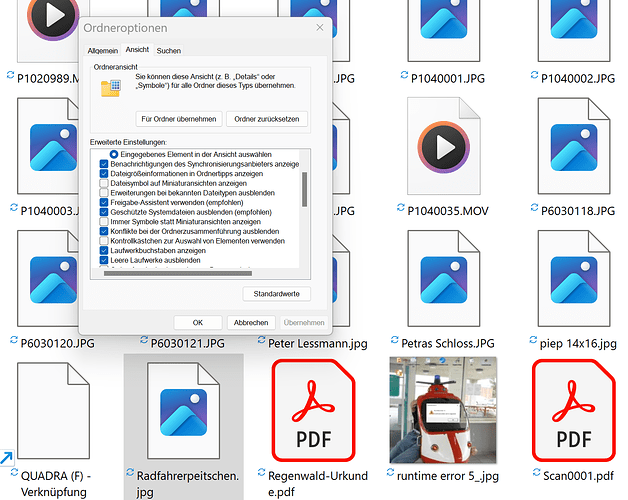Enable 'Erweiterungen bei bekannten Dateitypen ausblenden'
The image size is (628, 500).
[x=104, y=193]
